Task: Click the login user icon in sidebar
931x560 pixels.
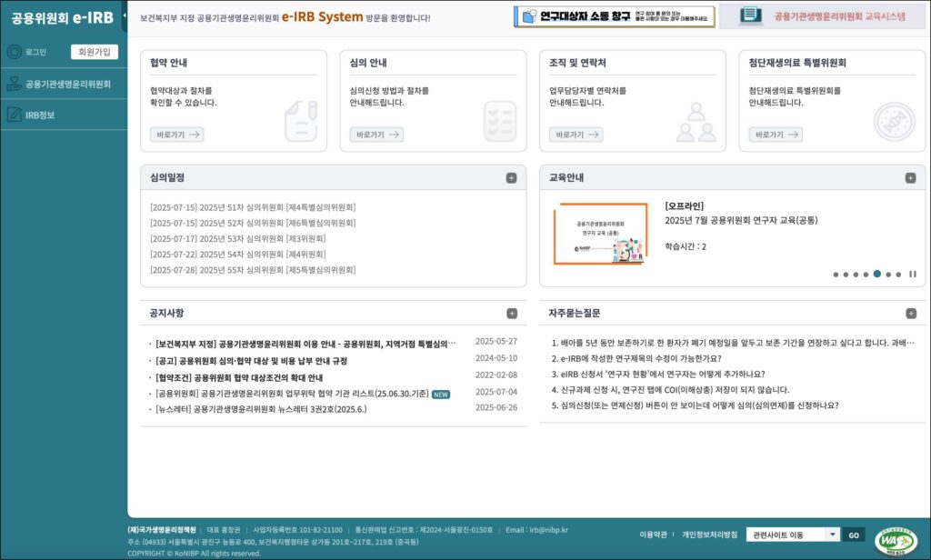Action: pos(15,52)
